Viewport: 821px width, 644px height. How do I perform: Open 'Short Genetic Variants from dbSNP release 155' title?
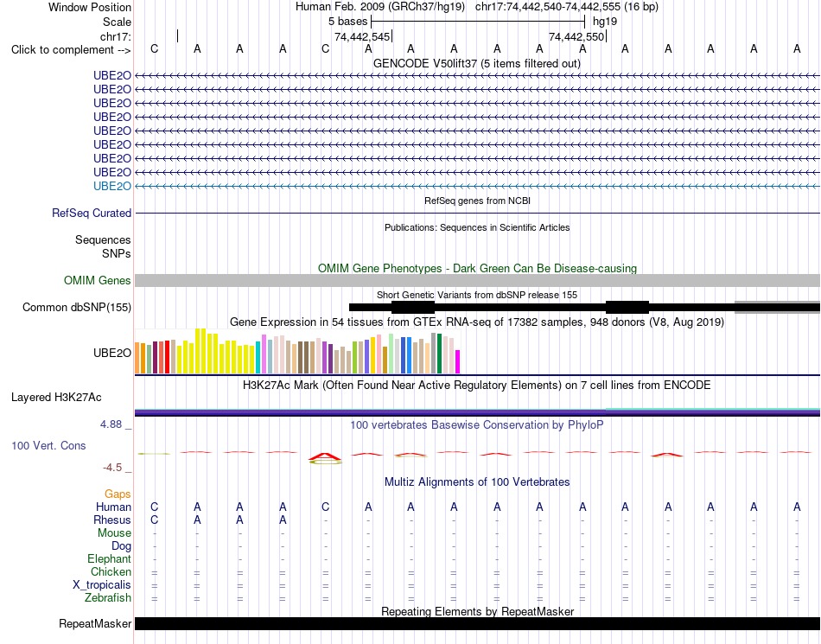477,295
